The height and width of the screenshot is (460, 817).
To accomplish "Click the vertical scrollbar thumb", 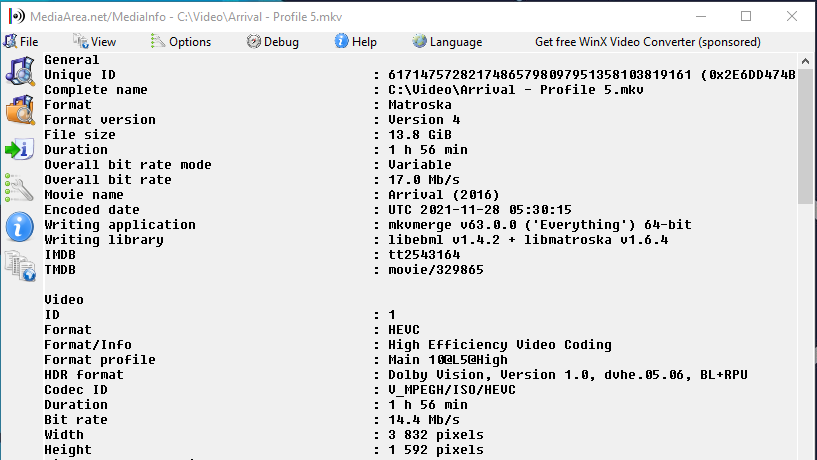I will point(805,136).
